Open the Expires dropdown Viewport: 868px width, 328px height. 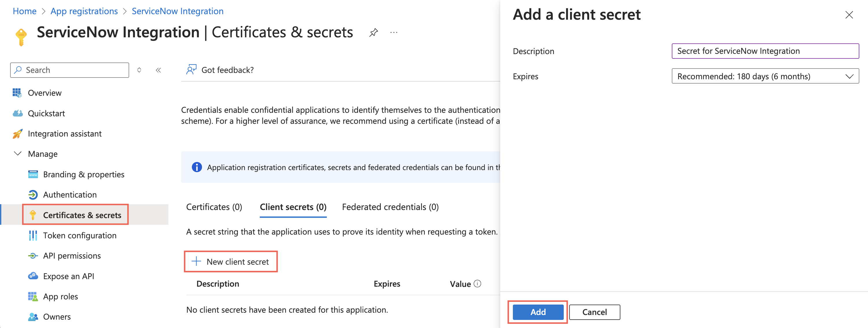pyautogui.click(x=765, y=76)
